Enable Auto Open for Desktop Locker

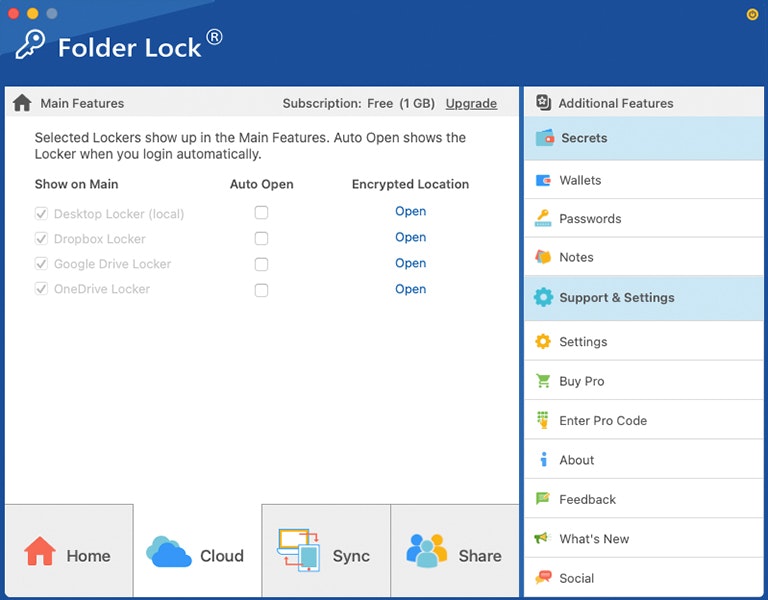pos(262,212)
